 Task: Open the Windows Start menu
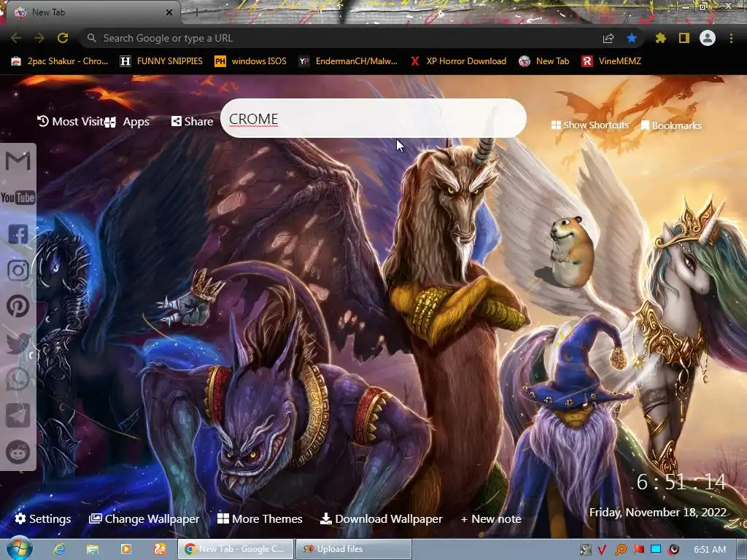(19, 548)
